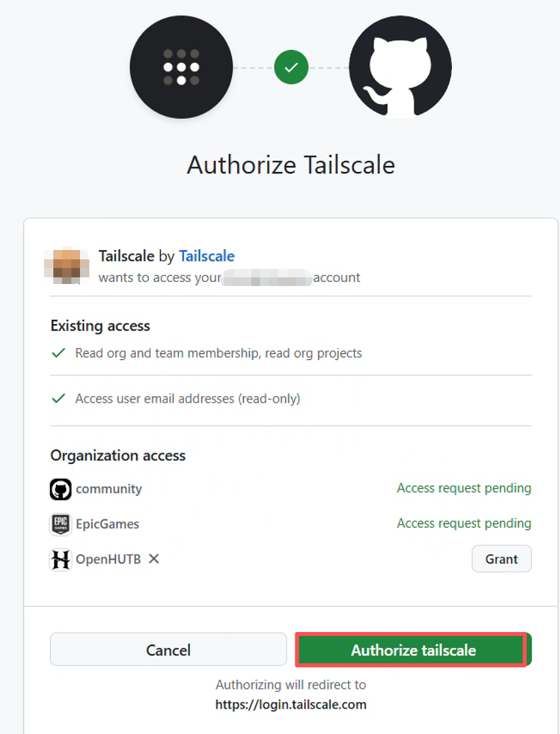Click the https://login.tailscale.com redirect URL
Screen dimensions: 560x734
(291, 705)
